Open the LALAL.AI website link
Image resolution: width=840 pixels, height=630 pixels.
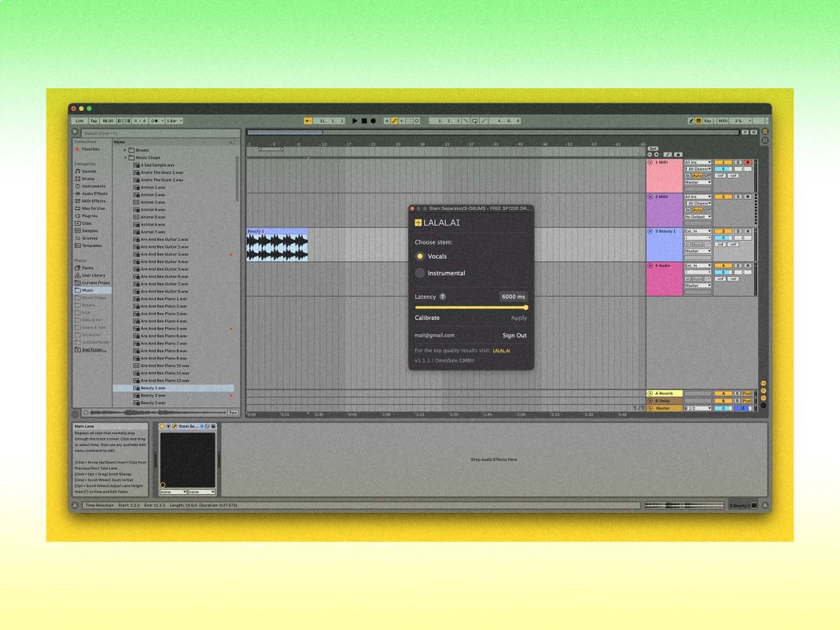coord(501,352)
